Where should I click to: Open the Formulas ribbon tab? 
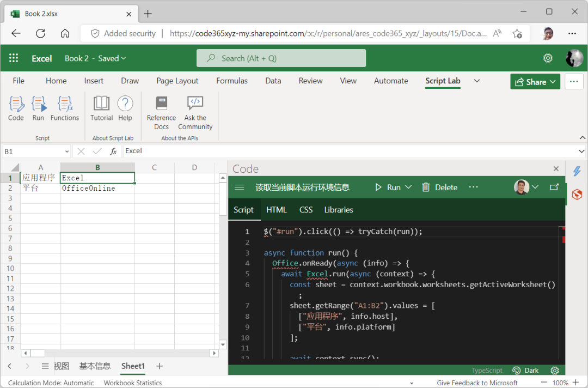click(x=232, y=81)
